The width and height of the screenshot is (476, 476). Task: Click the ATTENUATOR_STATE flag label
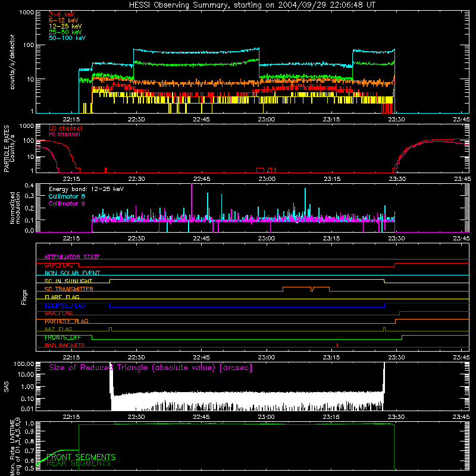coord(72,257)
